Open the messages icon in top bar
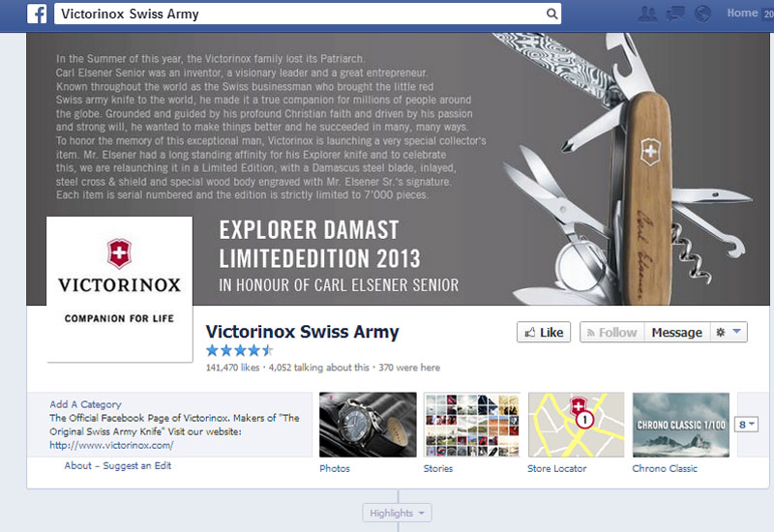 [674, 14]
